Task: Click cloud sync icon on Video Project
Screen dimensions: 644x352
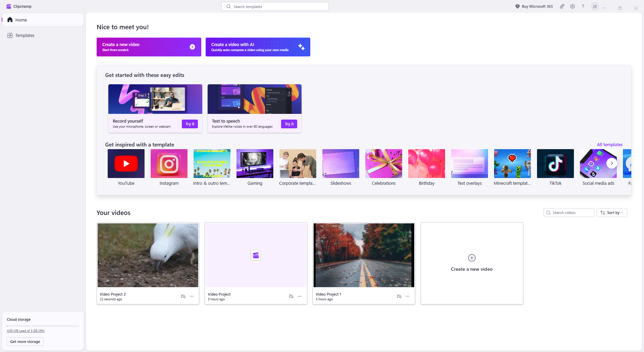Action: (x=291, y=296)
